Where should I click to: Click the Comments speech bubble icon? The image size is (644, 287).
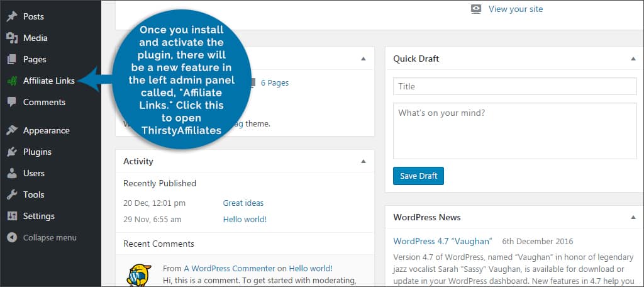click(x=12, y=102)
